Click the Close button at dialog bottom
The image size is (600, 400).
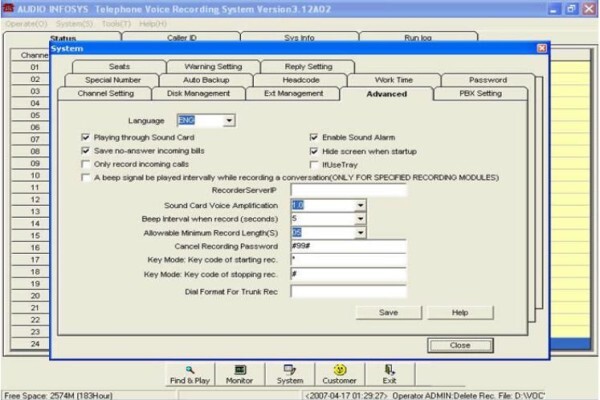point(460,345)
